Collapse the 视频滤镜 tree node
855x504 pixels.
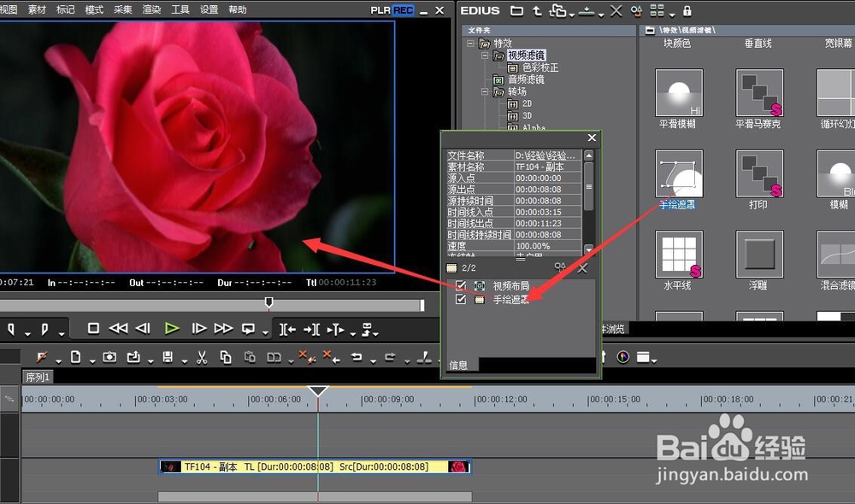(x=484, y=55)
